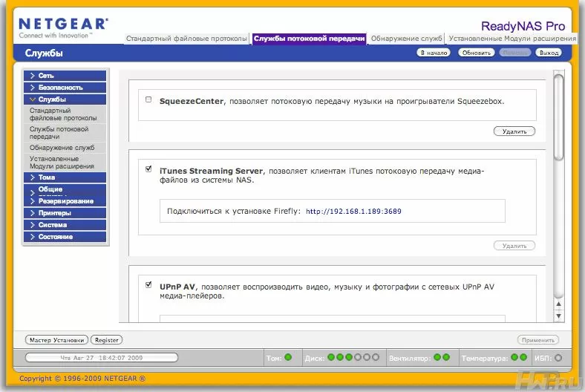The image size is (585, 392).
Task: Click scrollbar down arrow in services list
Action: click(558, 316)
